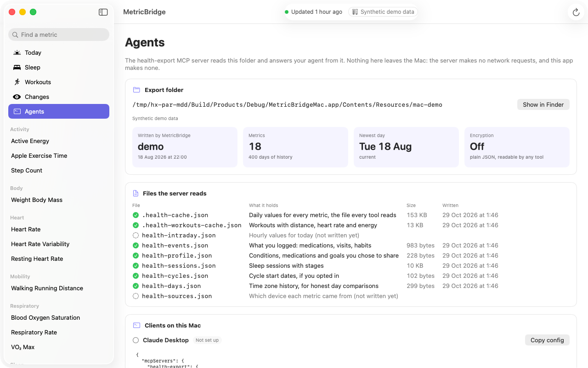Open Blood Oxygen Saturation metric

pyautogui.click(x=59, y=317)
